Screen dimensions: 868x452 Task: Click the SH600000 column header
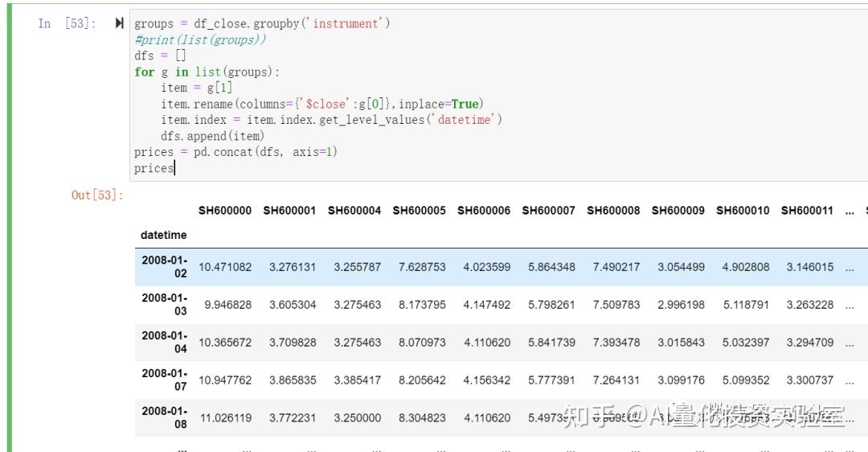tap(225, 211)
